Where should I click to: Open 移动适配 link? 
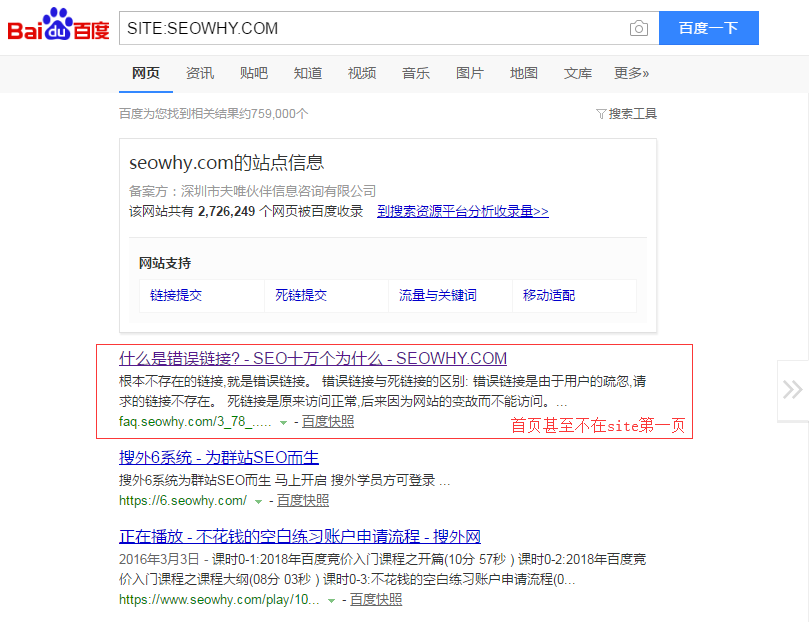coord(549,296)
